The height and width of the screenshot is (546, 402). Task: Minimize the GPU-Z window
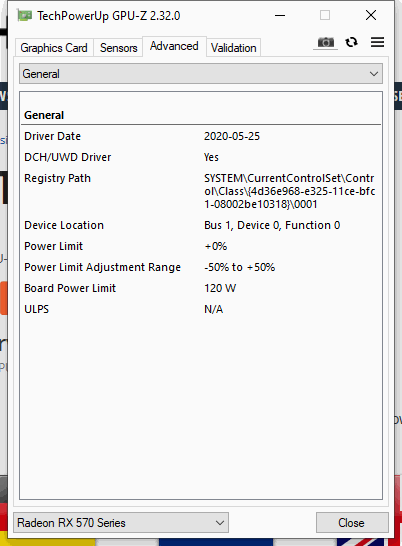point(280,15)
